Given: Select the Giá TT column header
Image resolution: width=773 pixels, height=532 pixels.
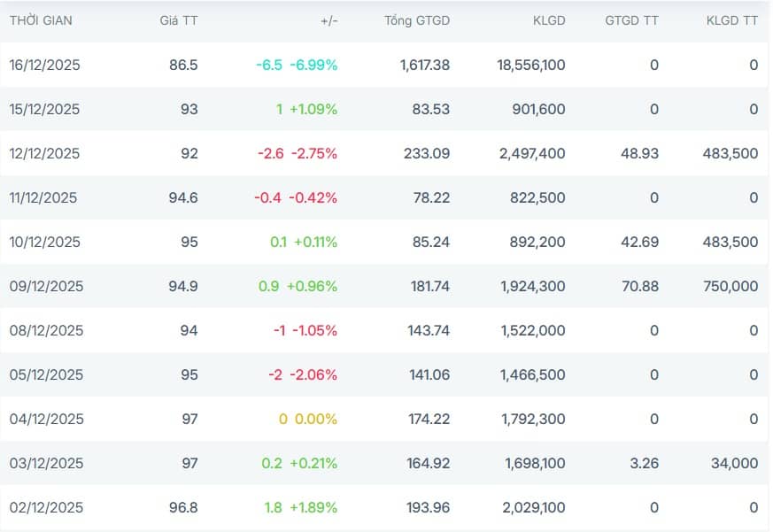Looking at the screenshot, I should [179, 20].
